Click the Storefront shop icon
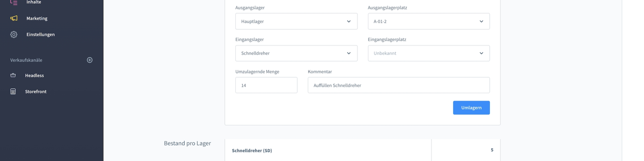Image resolution: width=644 pixels, height=161 pixels. tap(13, 92)
